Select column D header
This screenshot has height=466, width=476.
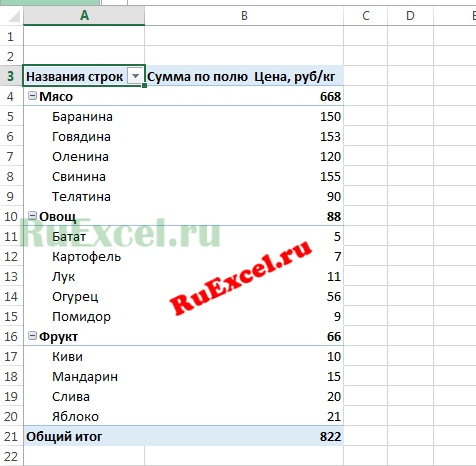(x=410, y=16)
